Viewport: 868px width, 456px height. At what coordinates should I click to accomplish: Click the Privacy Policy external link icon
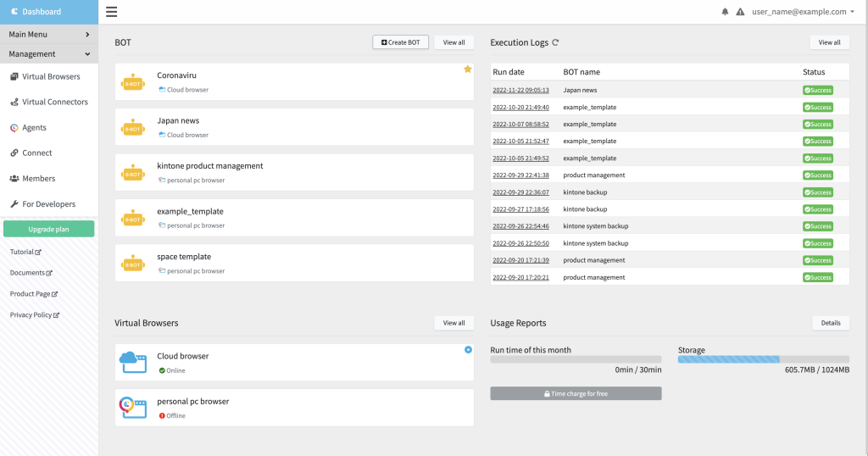click(57, 315)
